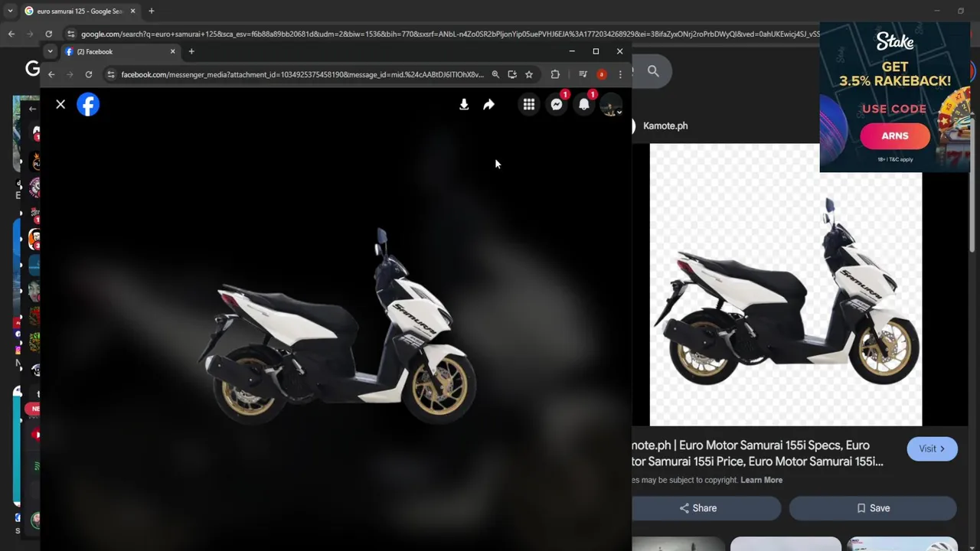Open Chrome profile avatar in Facebook window
The height and width of the screenshot is (551, 980).
coord(602,74)
